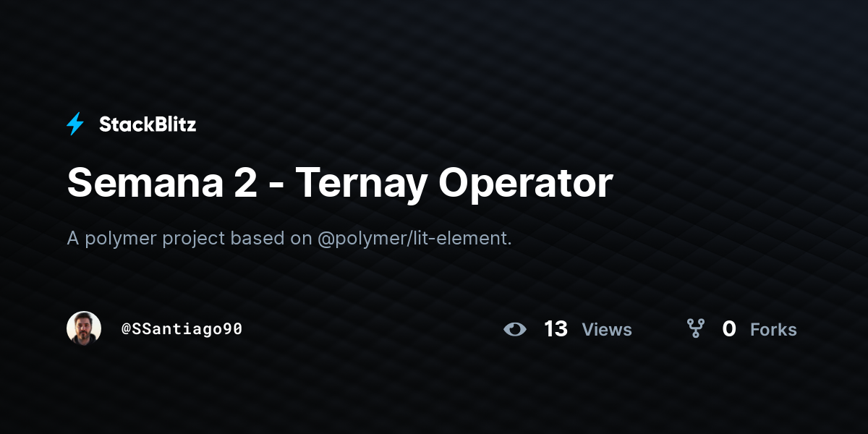Open the StackBlitz wordmark text

coord(148,124)
